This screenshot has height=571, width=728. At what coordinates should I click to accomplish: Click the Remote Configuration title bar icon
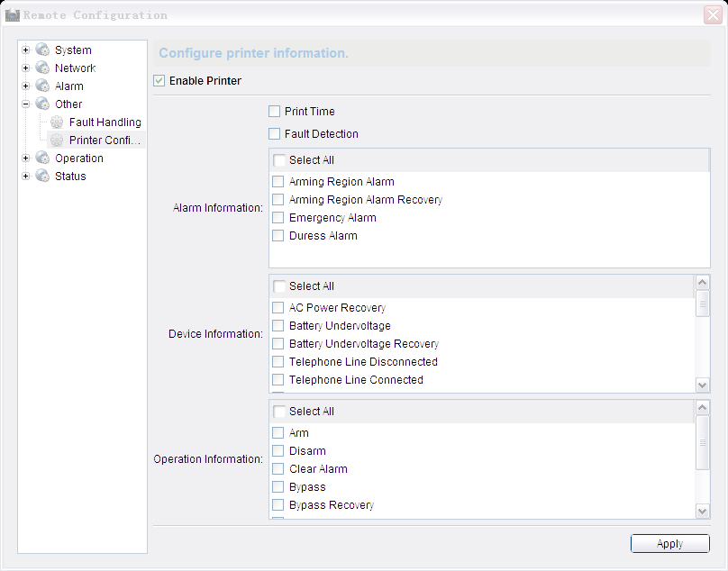[x=12, y=14]
